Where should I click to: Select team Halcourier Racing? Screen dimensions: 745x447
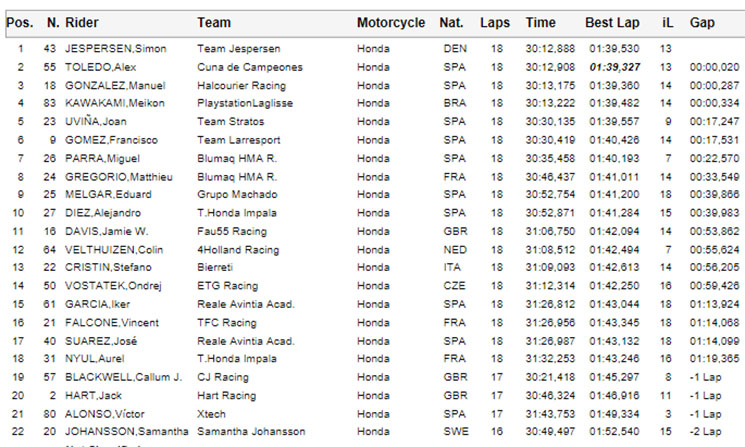click(x=241, y=86)
